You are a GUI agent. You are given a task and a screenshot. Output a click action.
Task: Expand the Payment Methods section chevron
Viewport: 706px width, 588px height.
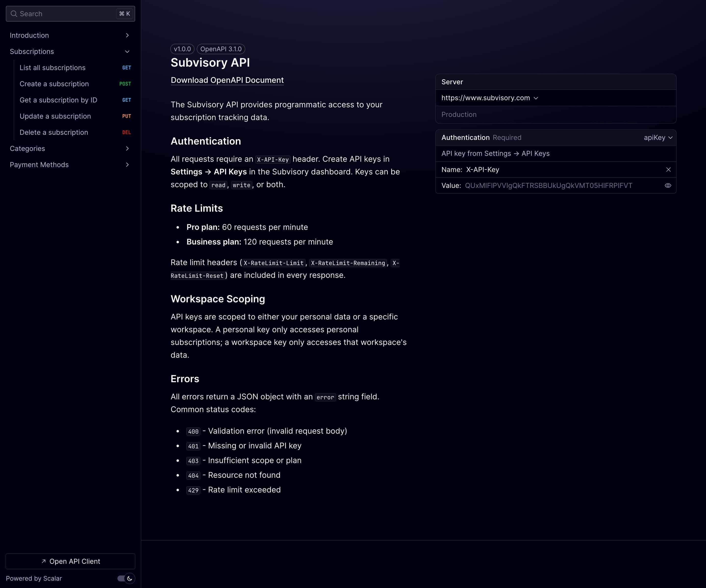[x=127, y=165]
